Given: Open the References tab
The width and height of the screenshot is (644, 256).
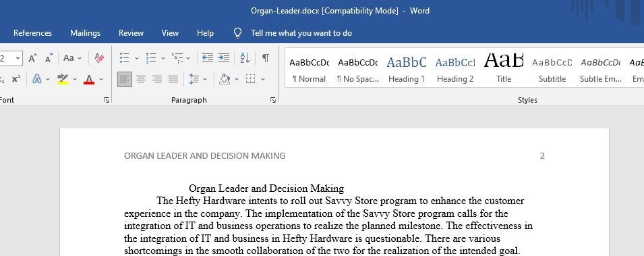Looking at the screenshot, I should (33, 33).
